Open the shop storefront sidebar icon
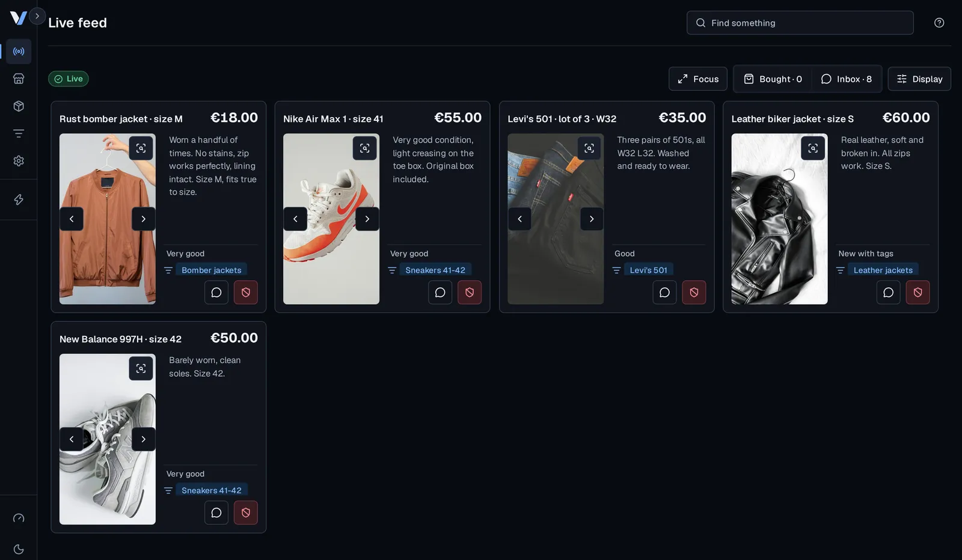This screenshot has width=962, height=560. pyautogui.click(x=19, y=79)
